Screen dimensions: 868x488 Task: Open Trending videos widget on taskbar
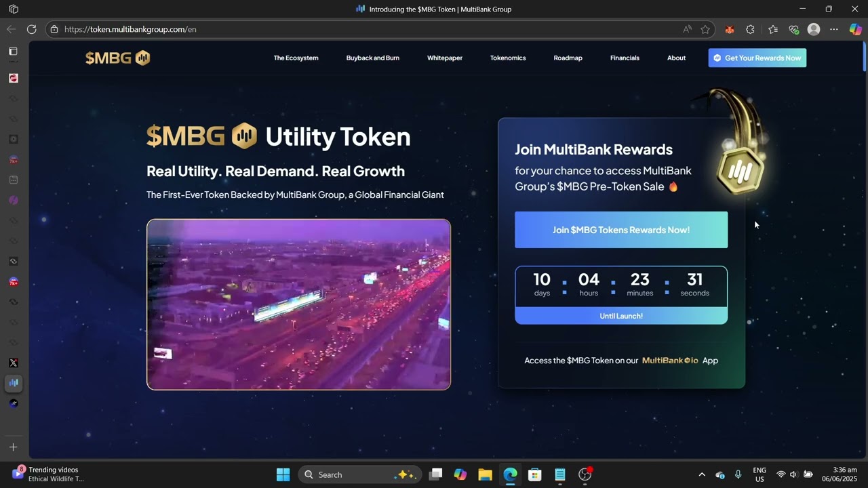point(47,474)
